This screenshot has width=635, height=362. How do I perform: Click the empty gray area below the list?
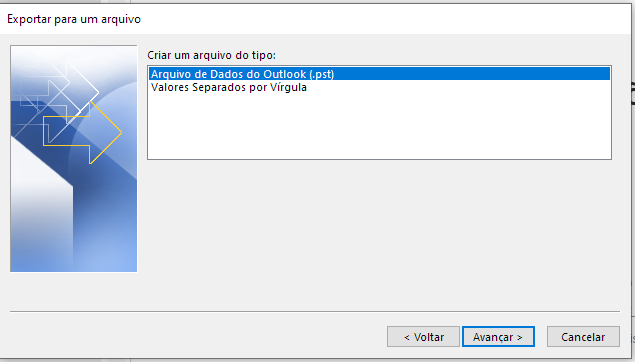[x=379, y=235]
